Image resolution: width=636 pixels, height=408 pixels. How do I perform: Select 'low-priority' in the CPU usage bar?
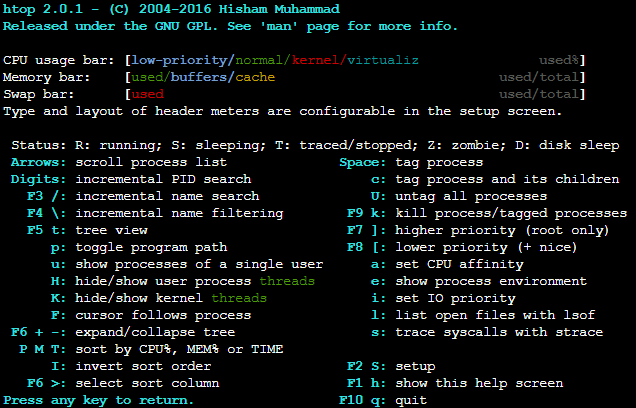click(x=179, y=60)
